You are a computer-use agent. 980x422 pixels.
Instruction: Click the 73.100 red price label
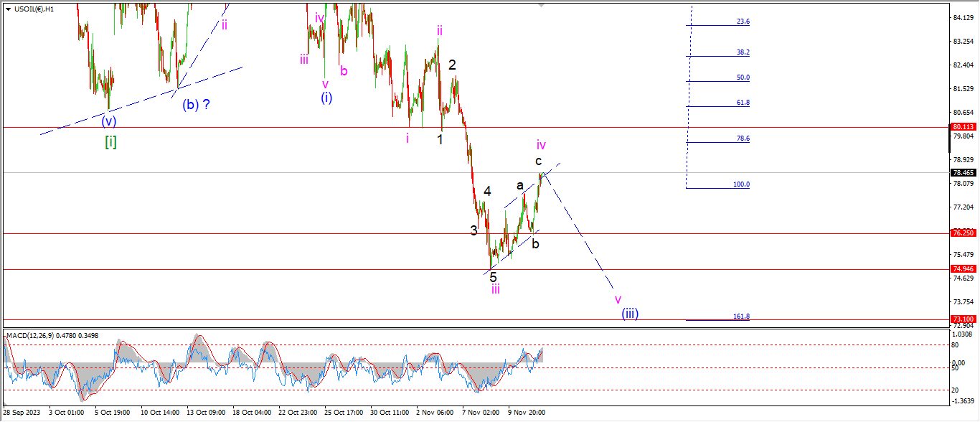tap(963, 319)
